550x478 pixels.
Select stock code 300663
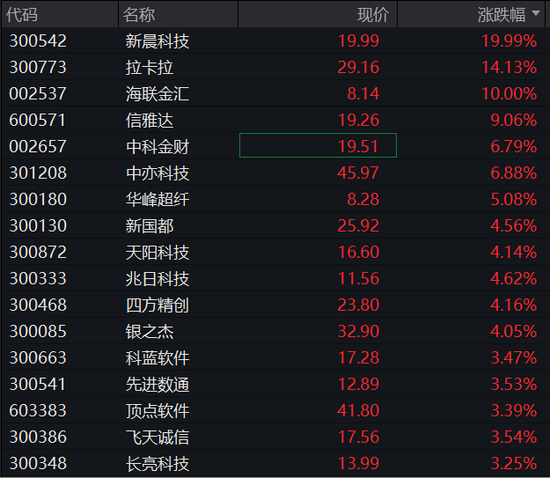click(x=38, y=358)
